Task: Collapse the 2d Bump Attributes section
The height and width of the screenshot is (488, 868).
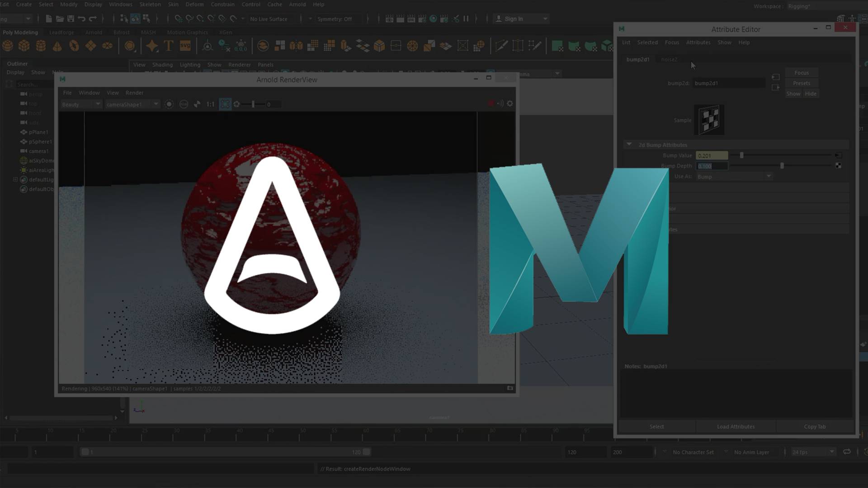Action: 629,145
